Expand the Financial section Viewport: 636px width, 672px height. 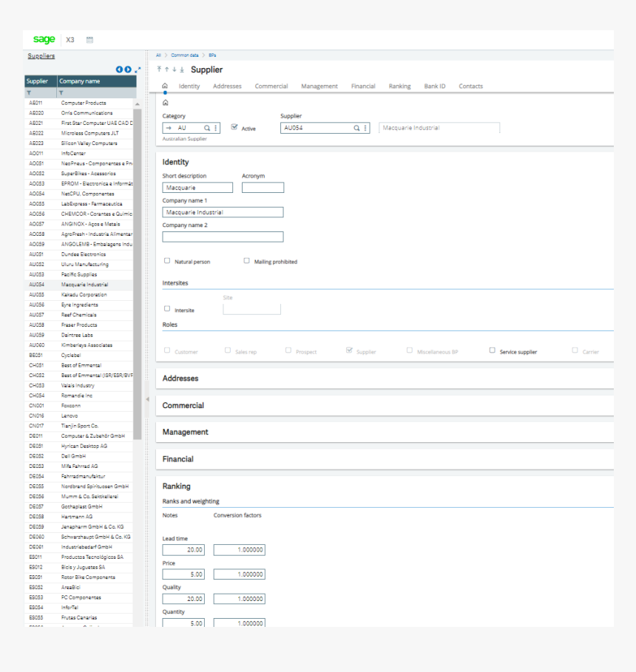[x=178, y=459]
